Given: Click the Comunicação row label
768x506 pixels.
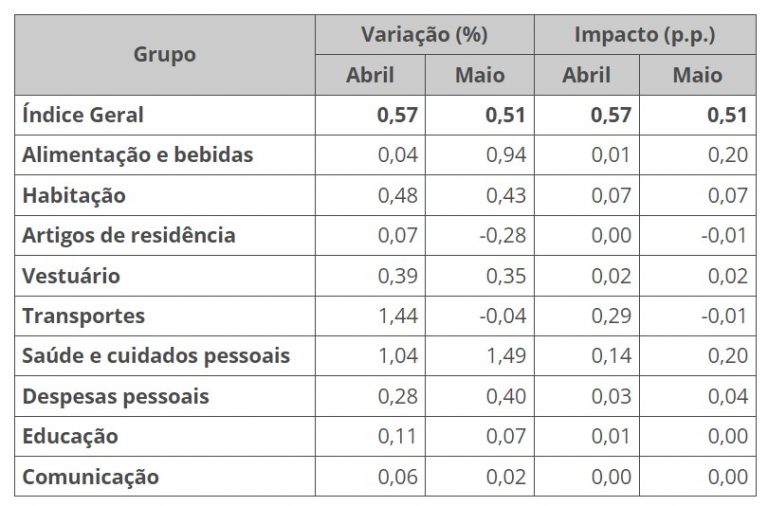Looking at the screenshot, I should (90, 477).
